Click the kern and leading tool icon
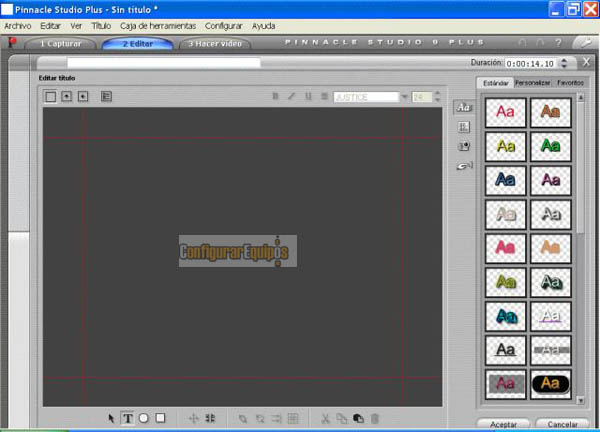600x432 pixels. (210, 418)
